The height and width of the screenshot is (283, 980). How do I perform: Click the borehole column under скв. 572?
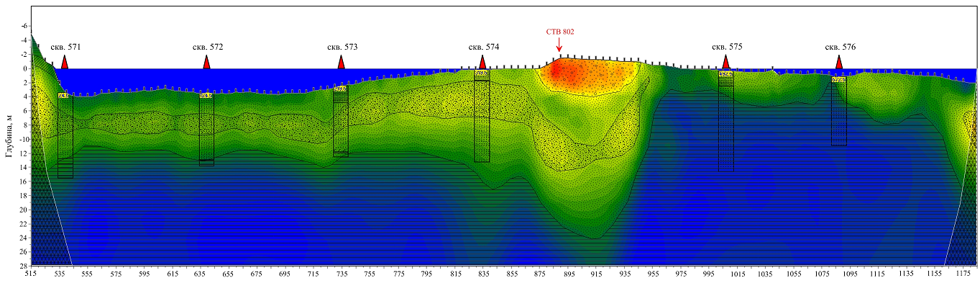click(x=206, y=130)
